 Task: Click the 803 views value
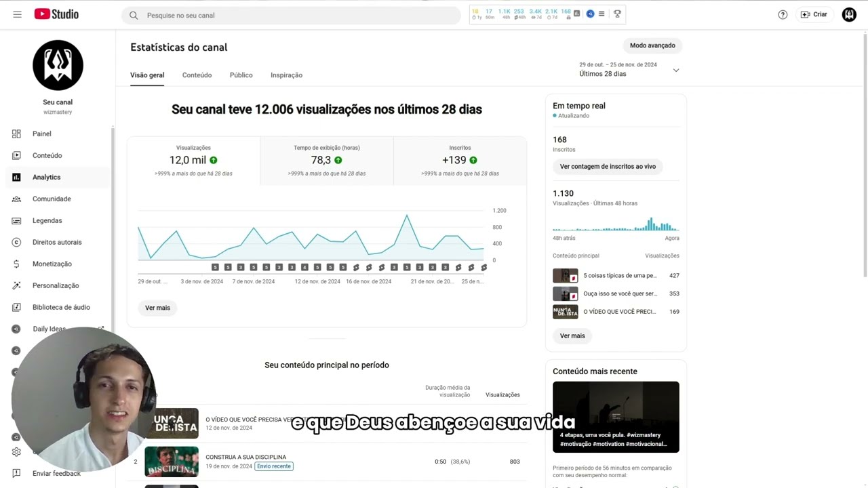tap(515, 462)
